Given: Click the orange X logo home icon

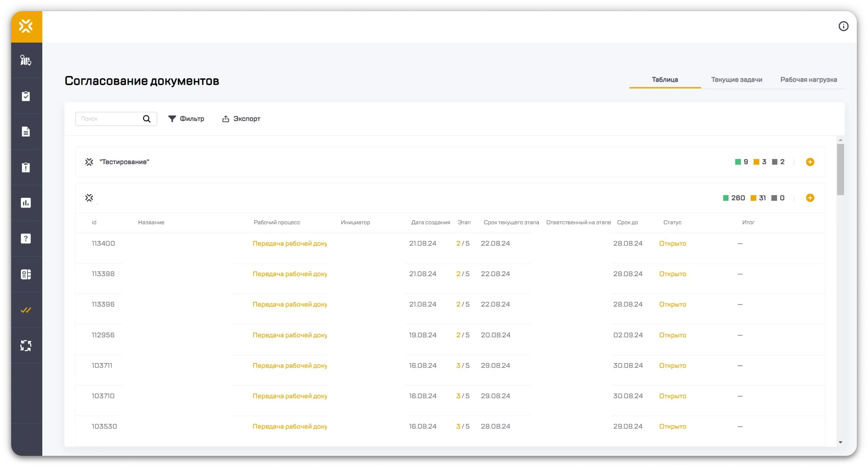Looking at the screenshot, I should 26,26.
